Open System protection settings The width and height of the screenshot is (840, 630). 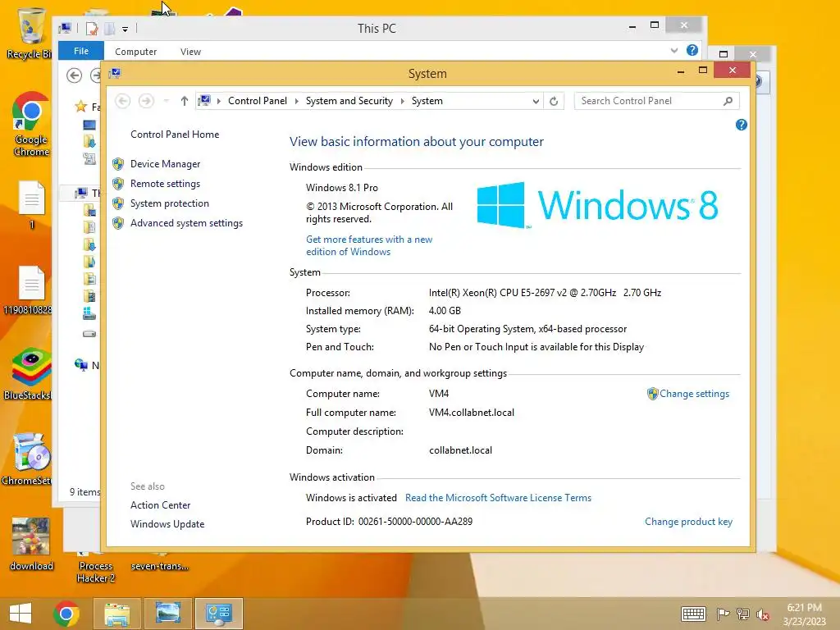click(x=169, y=203)
